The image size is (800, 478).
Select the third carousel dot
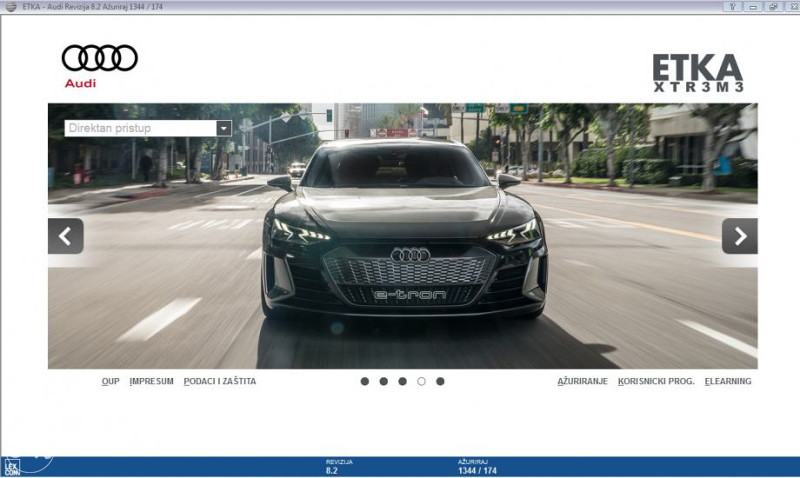[403, 381]
